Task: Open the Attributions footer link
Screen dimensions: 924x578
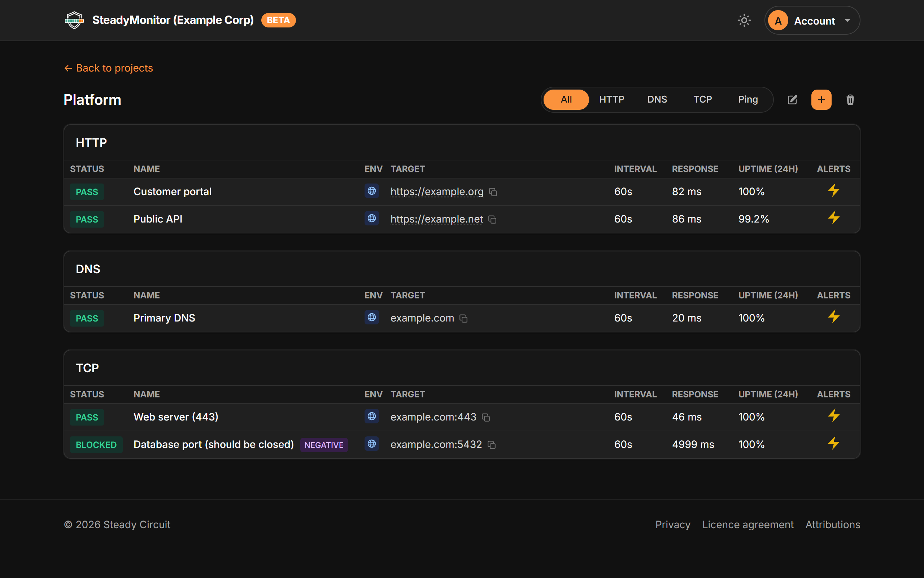Action: coord(833,525)
